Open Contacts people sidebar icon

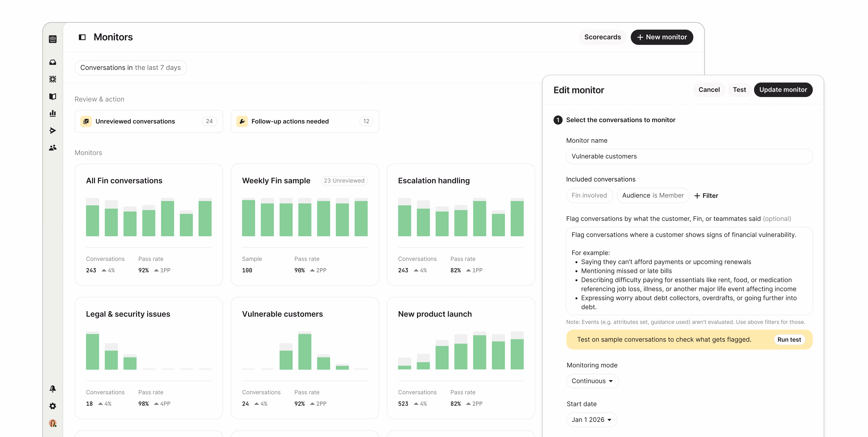click(x=53, y=148)
